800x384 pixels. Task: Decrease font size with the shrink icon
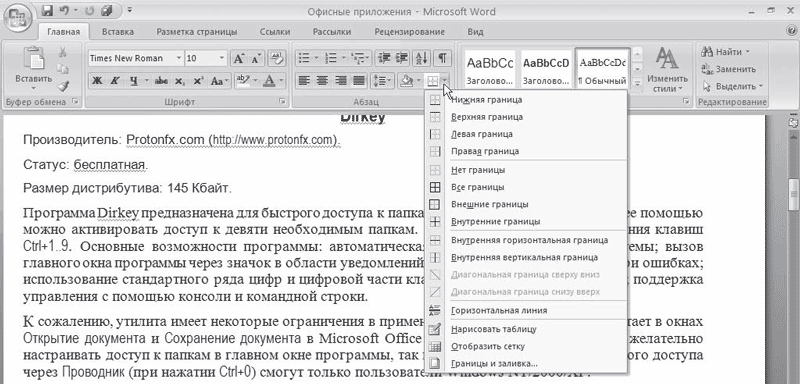(x=255, y=59)
